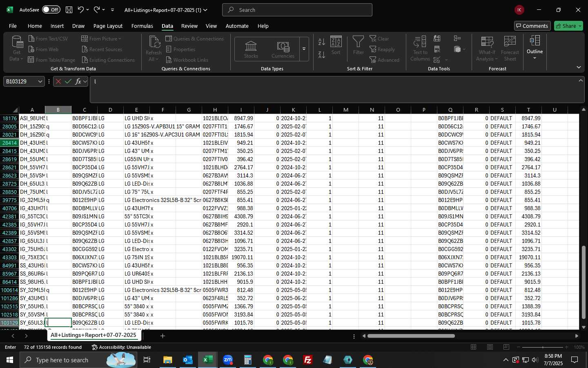Click Reapply filter button
Viewport: 588px width, 368px height.
[382, 49]
